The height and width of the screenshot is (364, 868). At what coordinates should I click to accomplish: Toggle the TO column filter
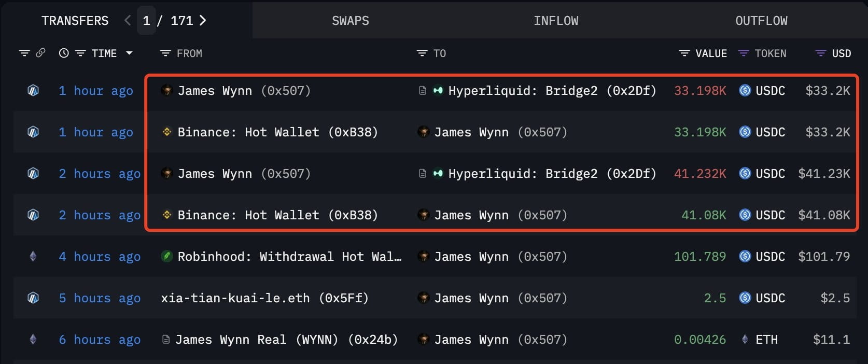[x=422, y=53]
